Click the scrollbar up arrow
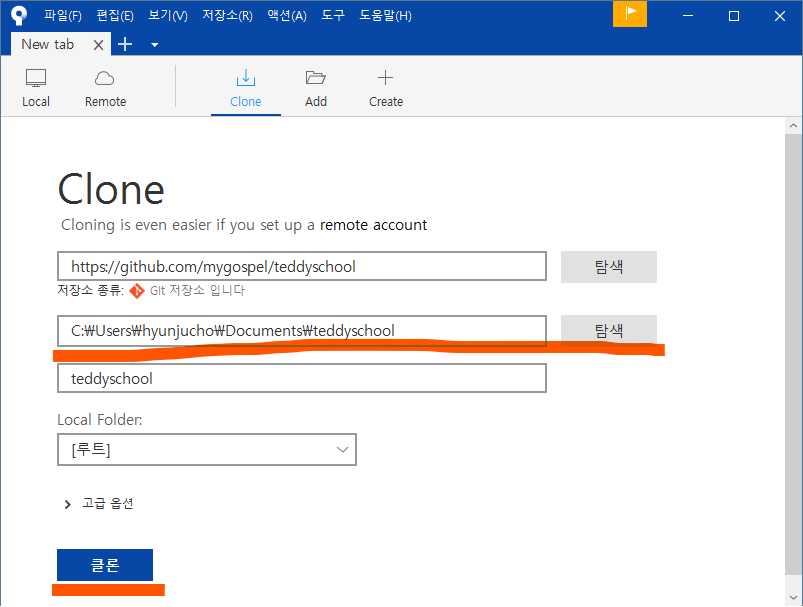The width and height of the screenshot is (803, 607). click(x=793, y=125)
